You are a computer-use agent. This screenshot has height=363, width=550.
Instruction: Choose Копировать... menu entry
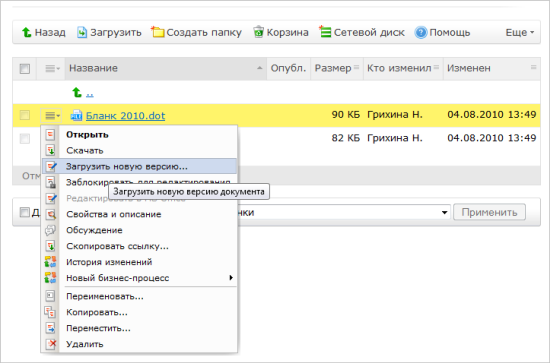point(139,312)
